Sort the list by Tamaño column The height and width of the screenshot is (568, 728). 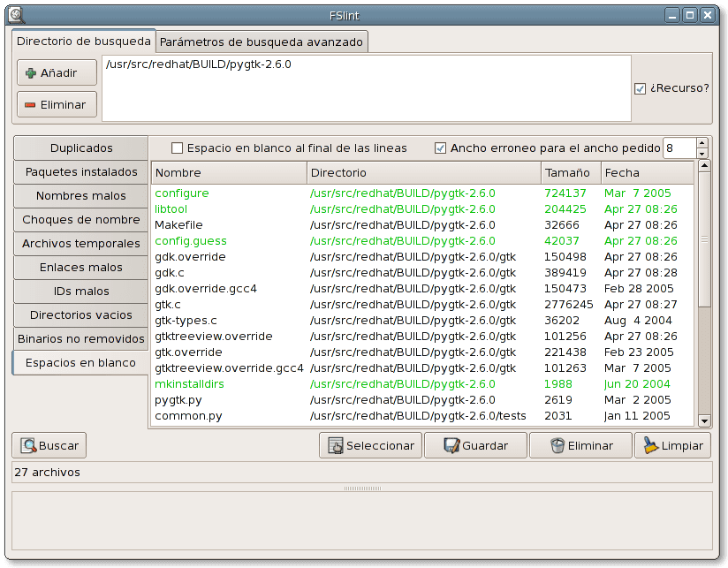(570, 173)
